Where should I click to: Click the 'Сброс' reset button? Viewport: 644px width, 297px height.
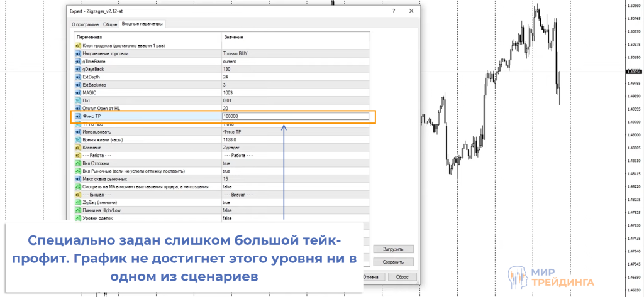tap(393, 276)
